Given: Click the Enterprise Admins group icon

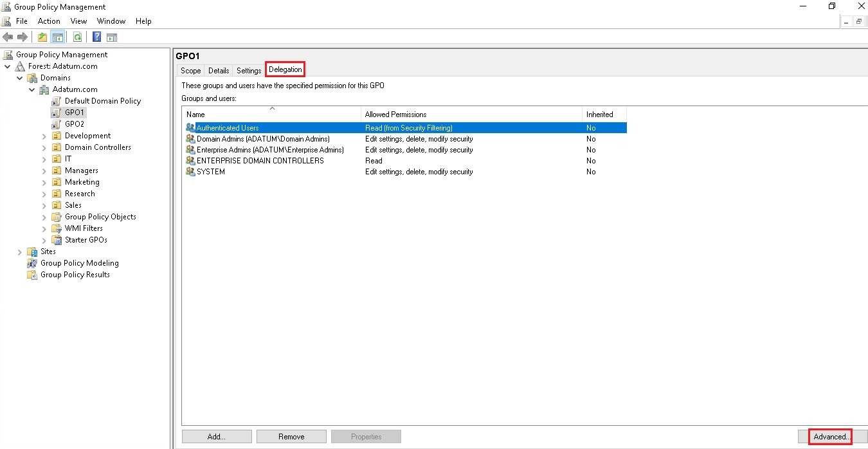Looking at the screenshot, I should pyautogui.click(x=190, y=150).
